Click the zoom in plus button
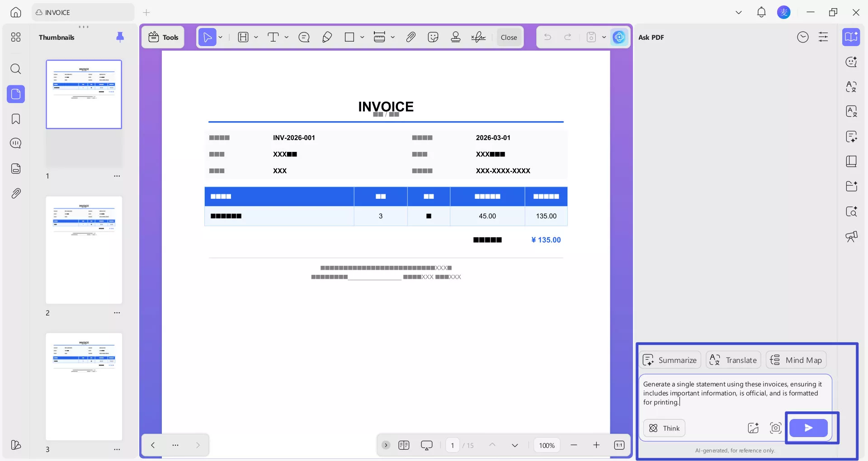 [596, 445]
